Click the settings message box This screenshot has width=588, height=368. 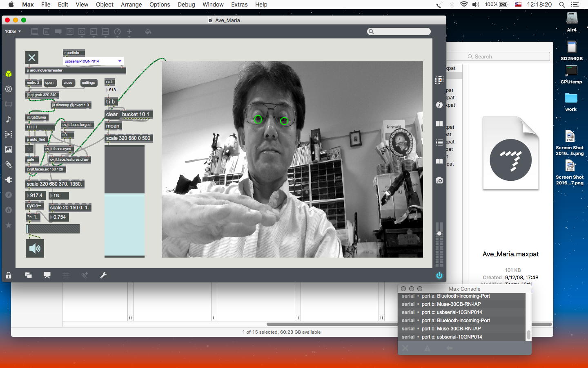(88, 83)
